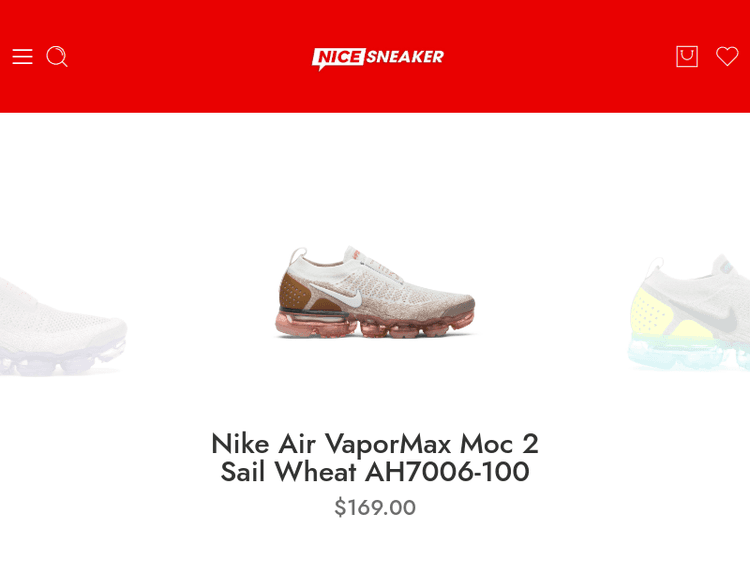Click the grey sole of the left sneaker
This screenshot has width=750, height=563.
60,359
